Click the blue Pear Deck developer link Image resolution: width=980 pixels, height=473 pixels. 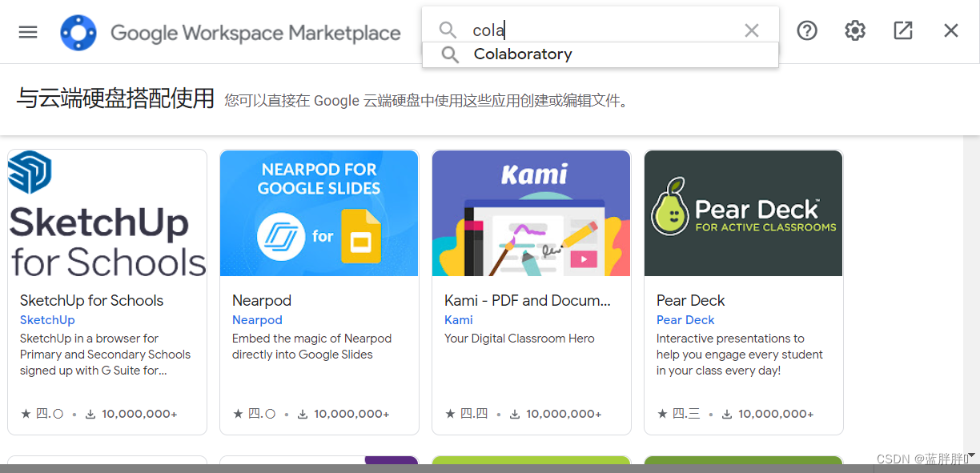pos(685,320)
